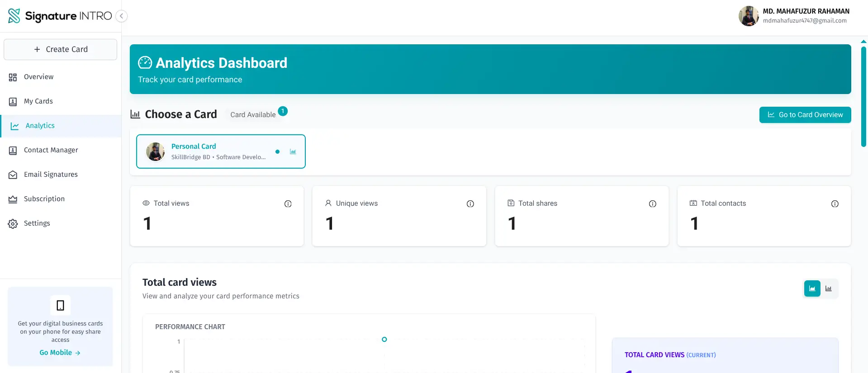Follow the Go Mobile link

tap(60, 353)
